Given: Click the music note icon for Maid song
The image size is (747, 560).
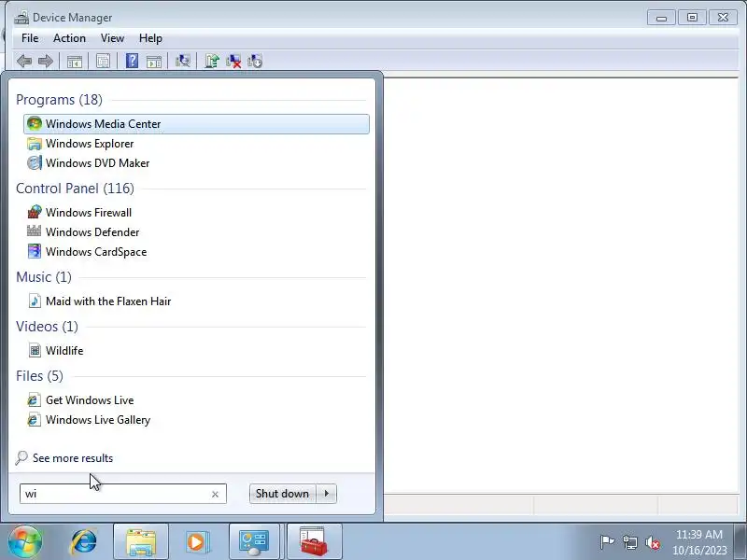Looking at the screenshot, I should pos(35,301).
